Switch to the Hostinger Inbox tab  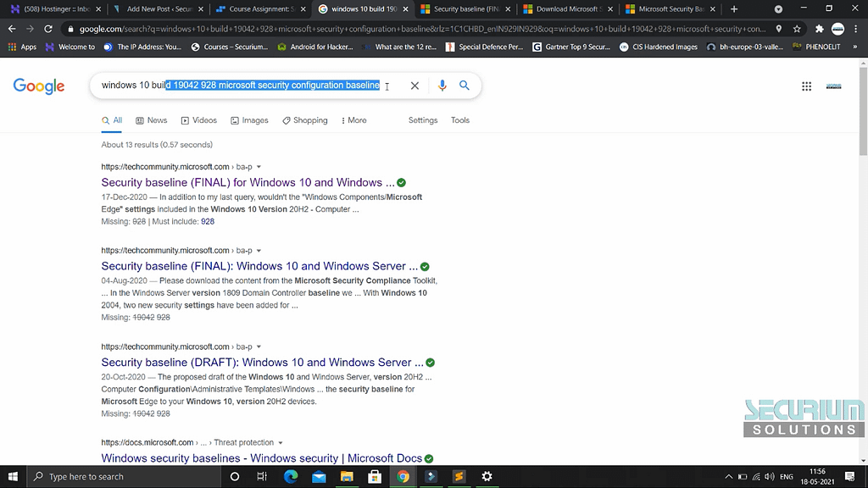(x=57, y=8)
